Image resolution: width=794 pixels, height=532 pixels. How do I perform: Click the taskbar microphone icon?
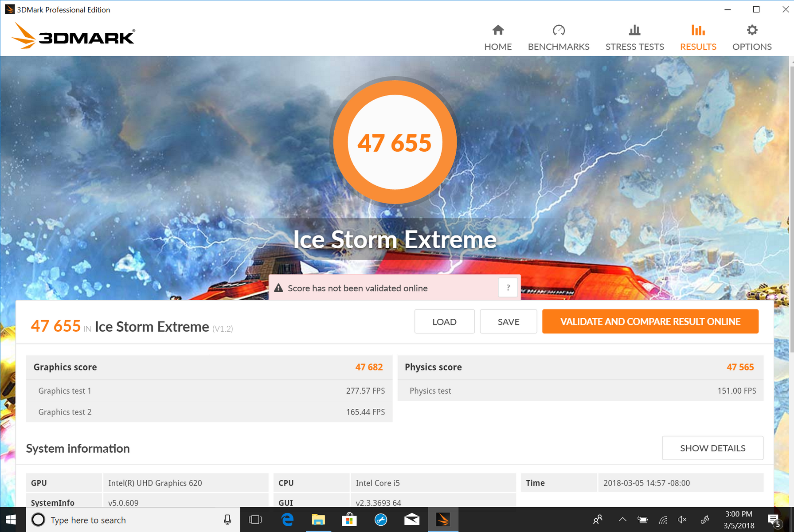coord(227,520)
